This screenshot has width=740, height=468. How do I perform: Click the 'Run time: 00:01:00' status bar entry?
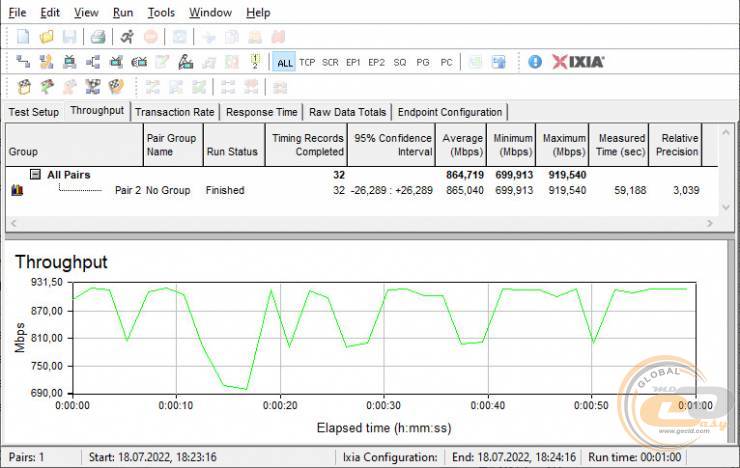(634, 457)
